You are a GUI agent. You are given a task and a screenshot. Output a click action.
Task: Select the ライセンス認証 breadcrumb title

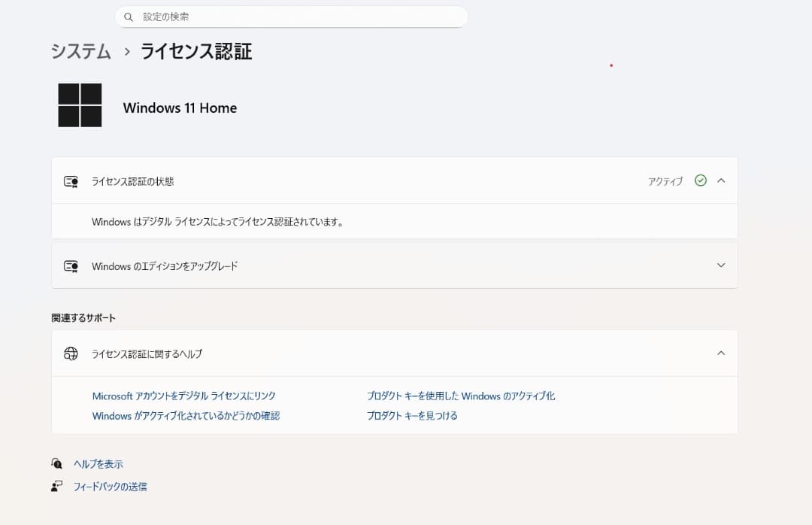pyautogui.click(x=195, y=51)
